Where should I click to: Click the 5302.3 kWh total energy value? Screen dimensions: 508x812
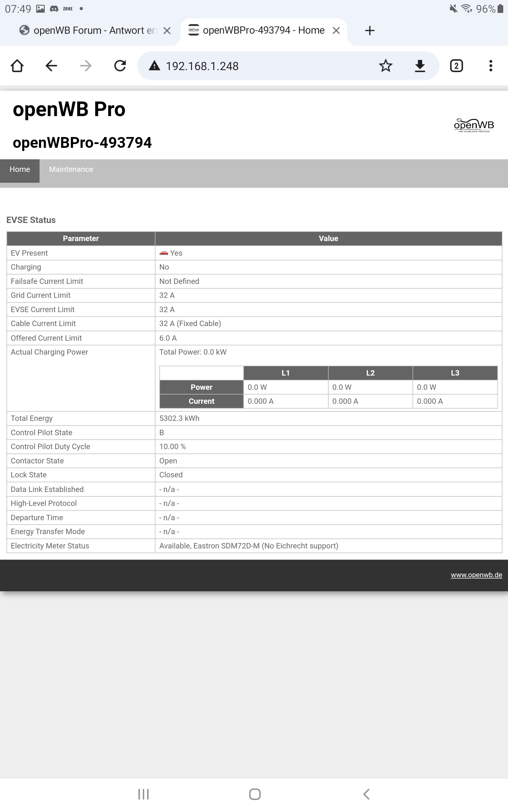click(179, 418)
